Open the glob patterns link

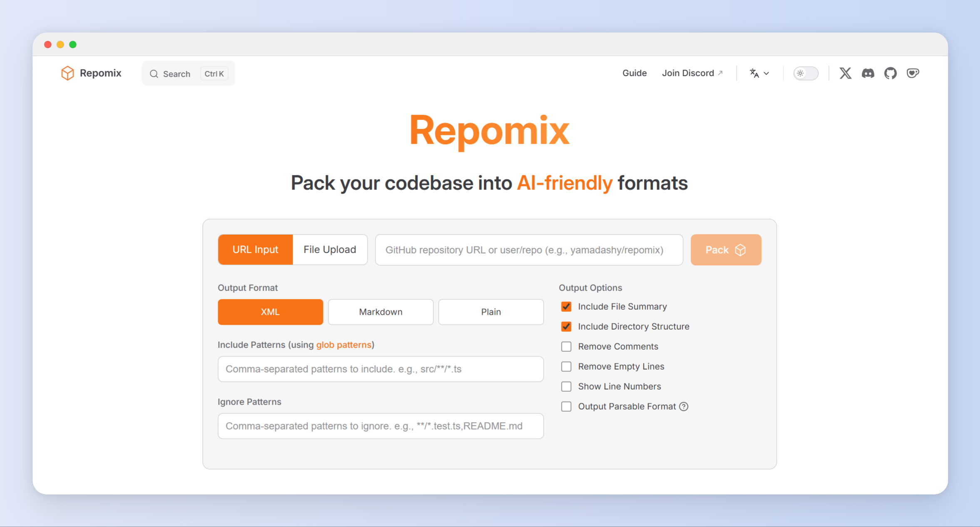(343, 345)
